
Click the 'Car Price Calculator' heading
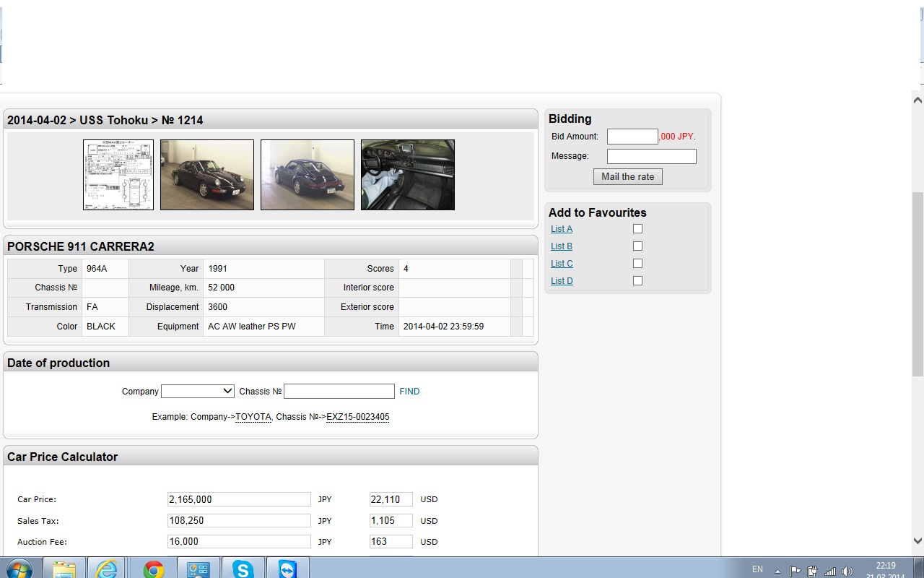pyautogui.click(x=62, y=457)
